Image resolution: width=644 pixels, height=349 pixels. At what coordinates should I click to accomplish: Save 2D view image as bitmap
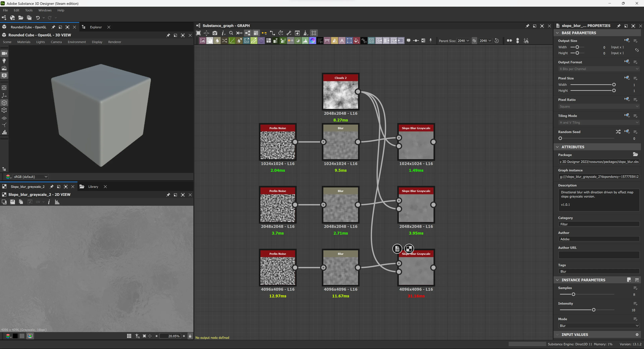12,202
